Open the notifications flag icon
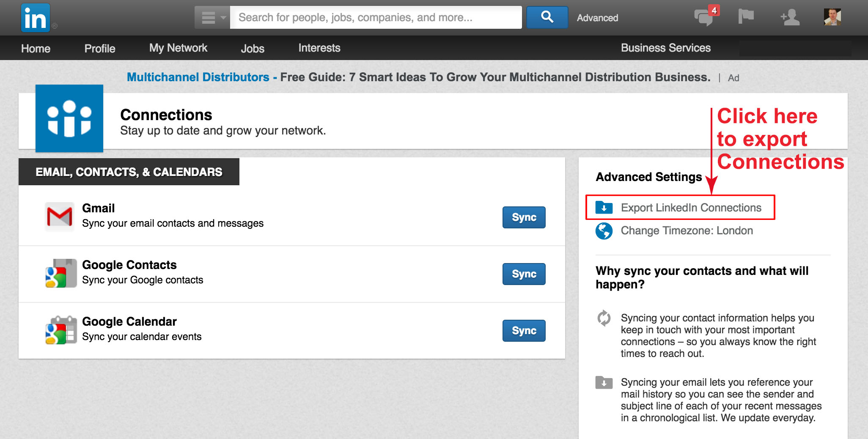Viewport: 868px width, 439px height. click(x=746, y=17)
